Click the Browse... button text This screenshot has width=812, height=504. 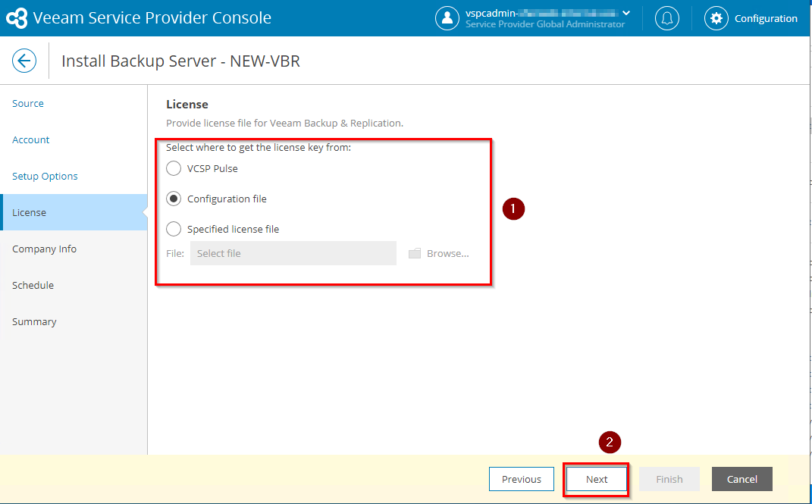[447, 254]
